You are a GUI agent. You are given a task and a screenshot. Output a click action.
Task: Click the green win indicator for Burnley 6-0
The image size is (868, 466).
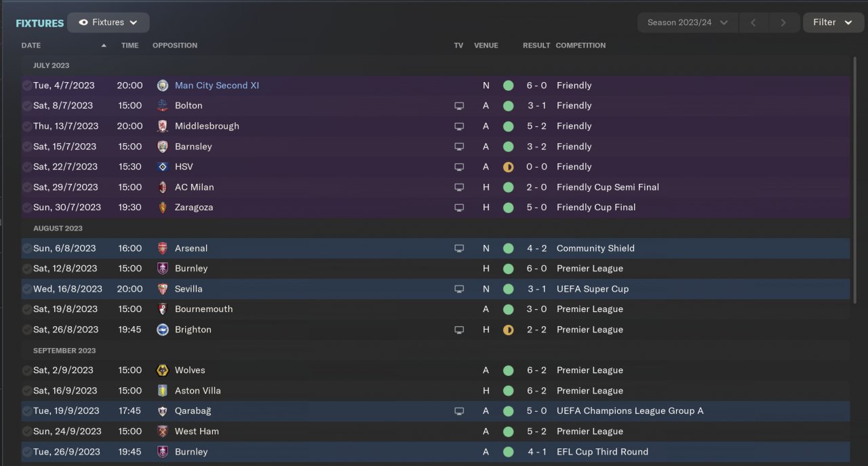coord(508,269)
